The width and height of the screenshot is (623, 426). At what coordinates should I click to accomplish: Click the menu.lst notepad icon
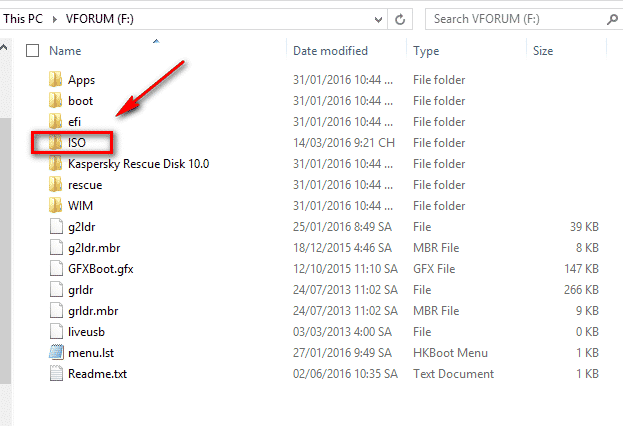tap(56, 352)
